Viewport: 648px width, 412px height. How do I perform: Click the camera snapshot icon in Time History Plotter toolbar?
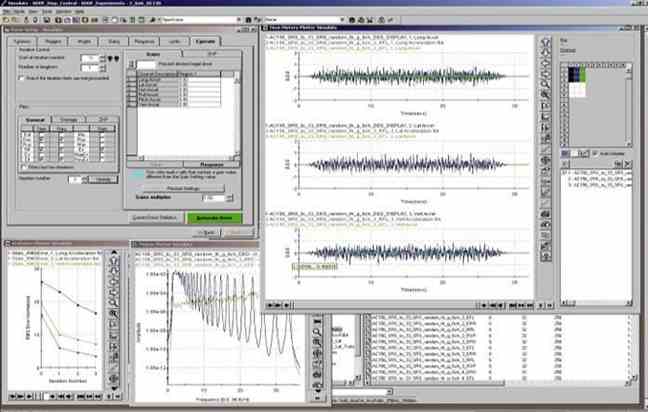coord(546,212)
